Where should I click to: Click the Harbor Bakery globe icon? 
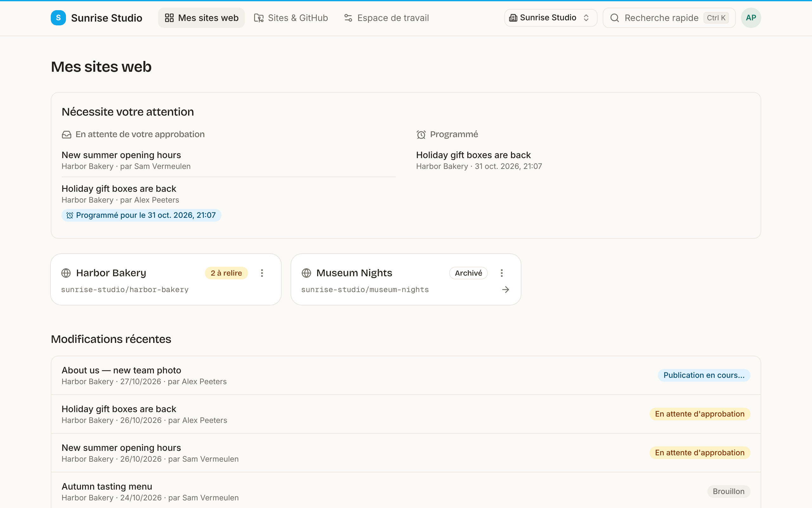pyautogui.click(x=66, y=273)
